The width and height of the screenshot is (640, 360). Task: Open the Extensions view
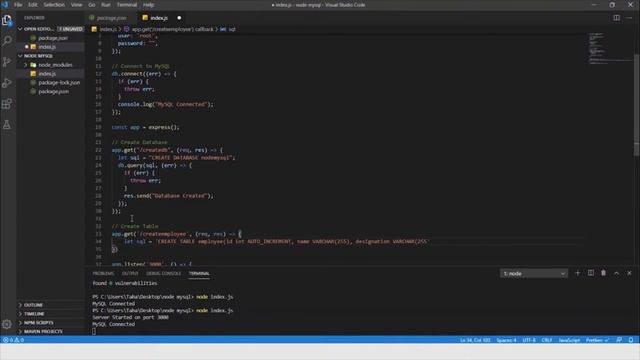coord(7,104)
